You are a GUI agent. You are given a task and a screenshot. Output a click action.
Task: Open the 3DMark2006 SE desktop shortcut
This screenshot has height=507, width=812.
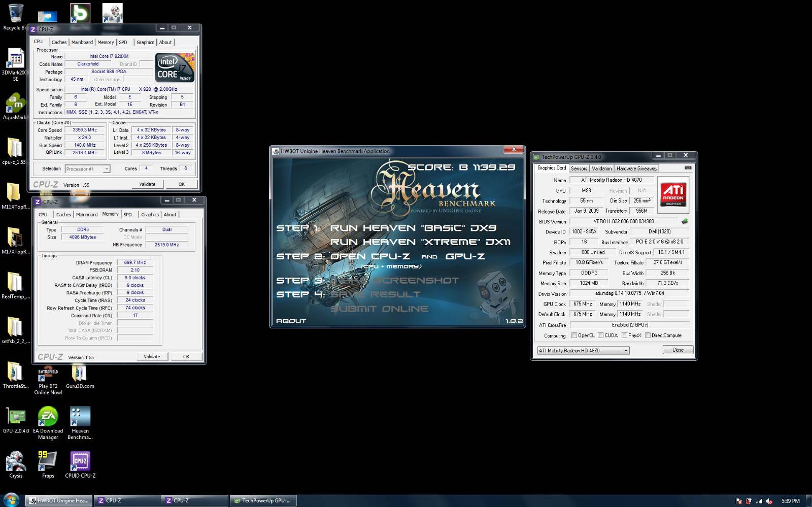pyautogui.click(x=15, y=64)
